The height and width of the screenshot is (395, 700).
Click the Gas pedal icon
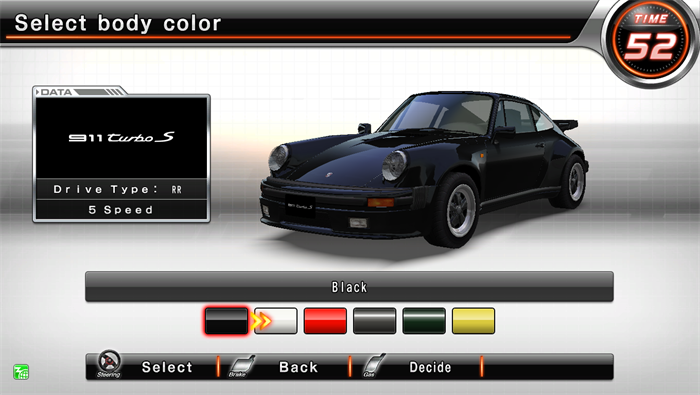(x=373, y=365)
